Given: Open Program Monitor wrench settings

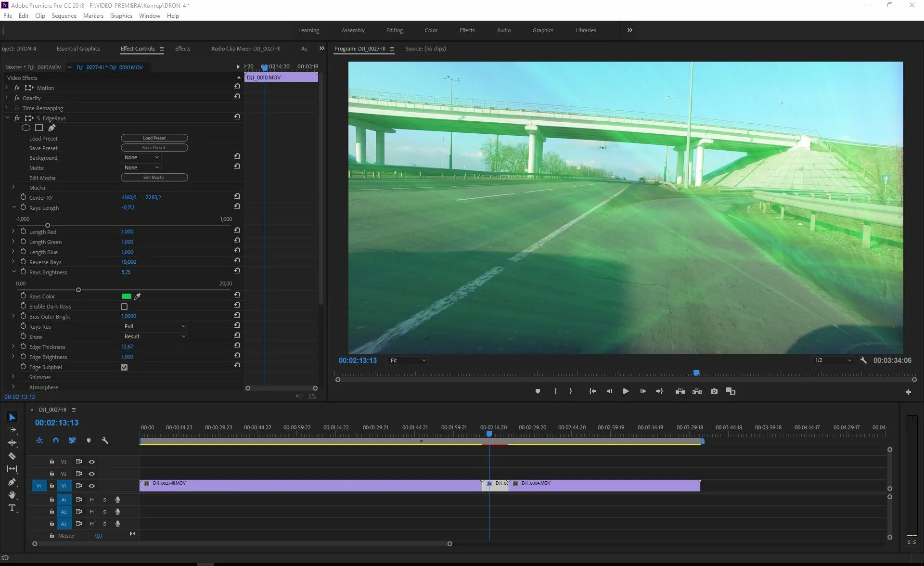Looking at the screenshot, I should click(863, 360).
